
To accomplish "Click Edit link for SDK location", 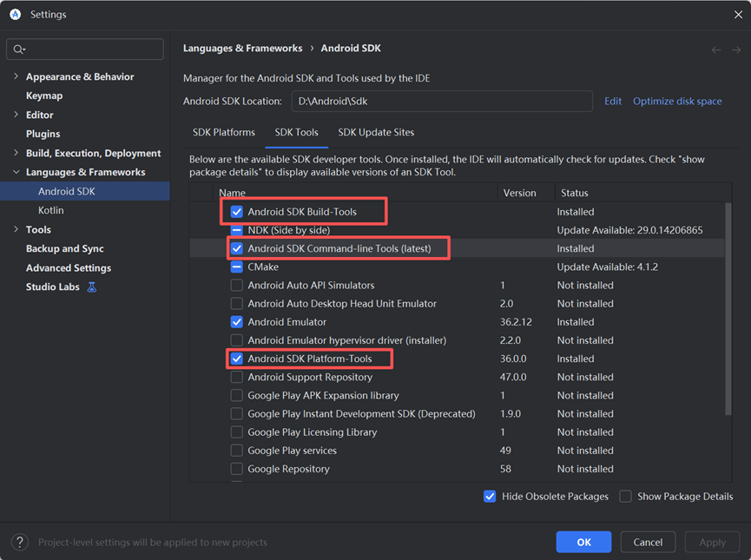I will point(613,101).
